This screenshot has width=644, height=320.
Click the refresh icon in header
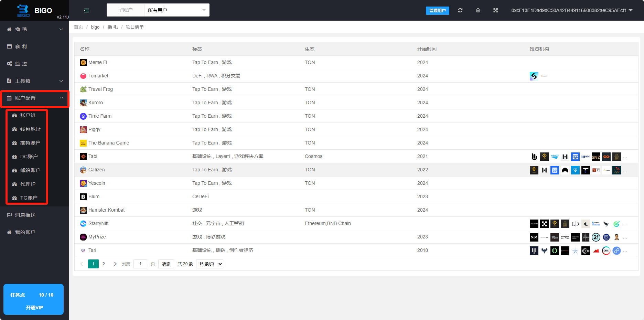pos(460,10)
